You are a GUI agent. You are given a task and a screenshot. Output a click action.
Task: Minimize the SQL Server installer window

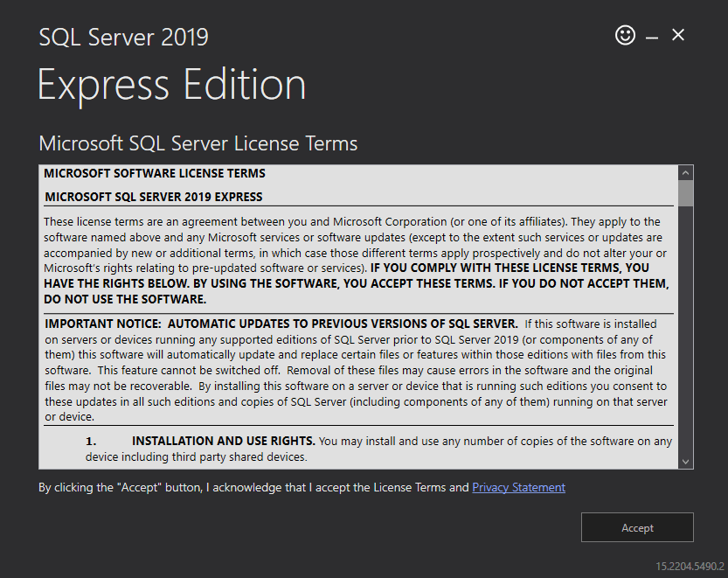pyautogui.click(x=652, y=35)
